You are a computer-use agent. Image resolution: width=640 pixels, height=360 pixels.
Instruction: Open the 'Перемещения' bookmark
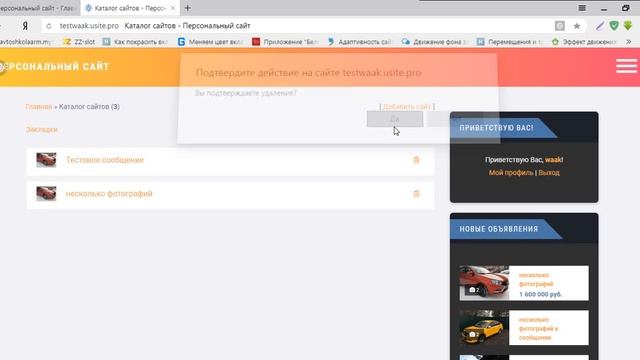tap(510, 42)
